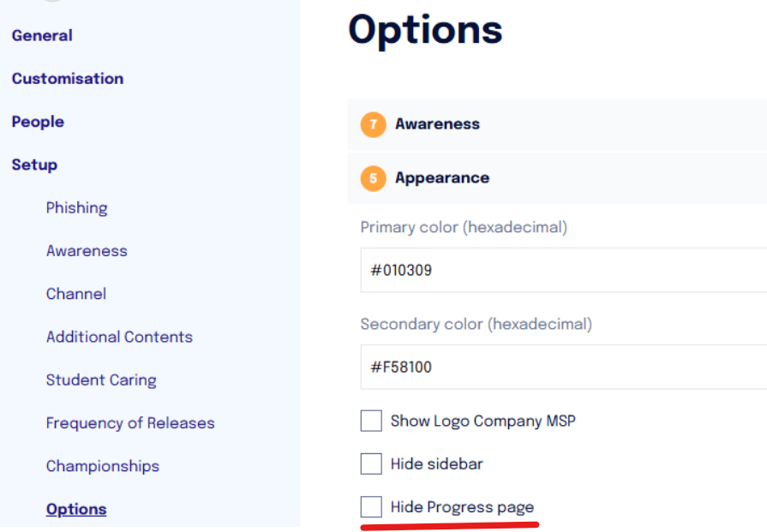This screenshot has width=767, height=532.
Task: Expand the Awareness options section
Action: [x=557, y=125]
